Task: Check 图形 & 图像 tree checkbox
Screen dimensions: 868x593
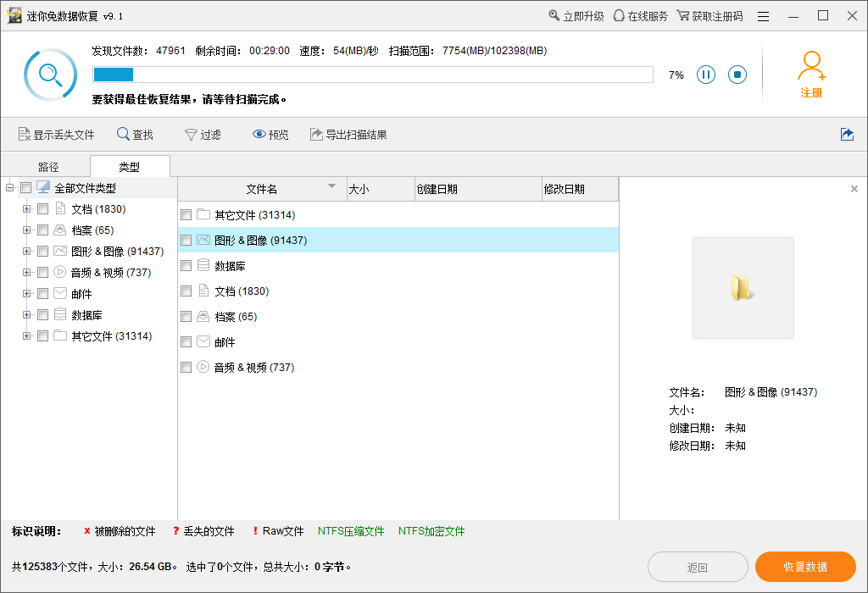Action: point(42,251)
